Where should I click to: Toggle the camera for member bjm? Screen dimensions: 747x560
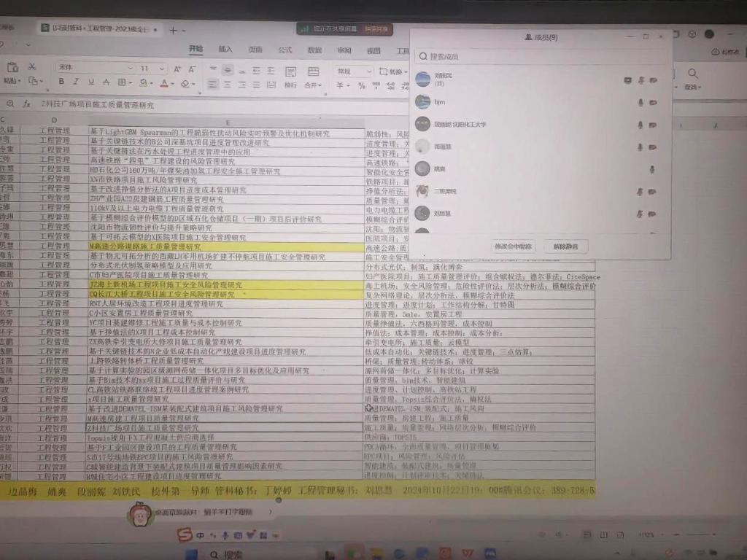[653, 102]
